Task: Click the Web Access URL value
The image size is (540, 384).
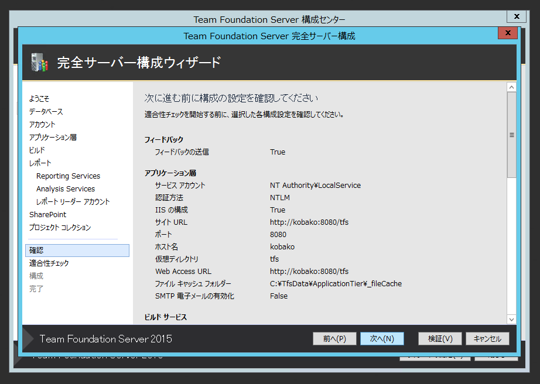Action: pyautogui.click(x=309, y=271)
